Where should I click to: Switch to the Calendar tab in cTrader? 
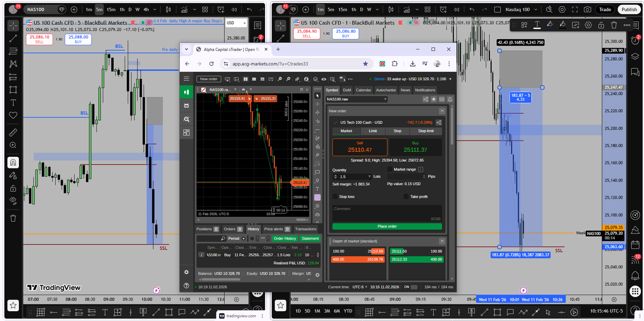pos(363,90)
